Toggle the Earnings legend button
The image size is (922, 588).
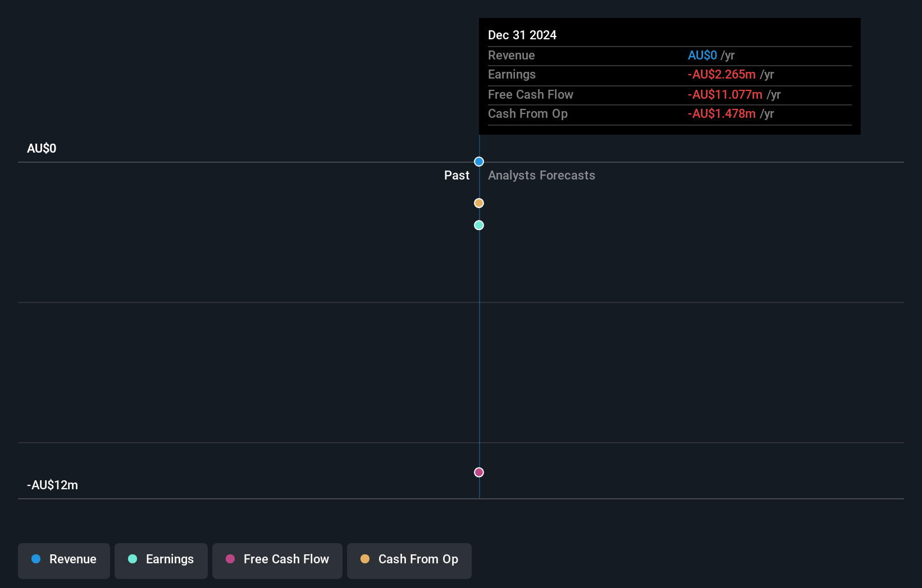point(161,561)
